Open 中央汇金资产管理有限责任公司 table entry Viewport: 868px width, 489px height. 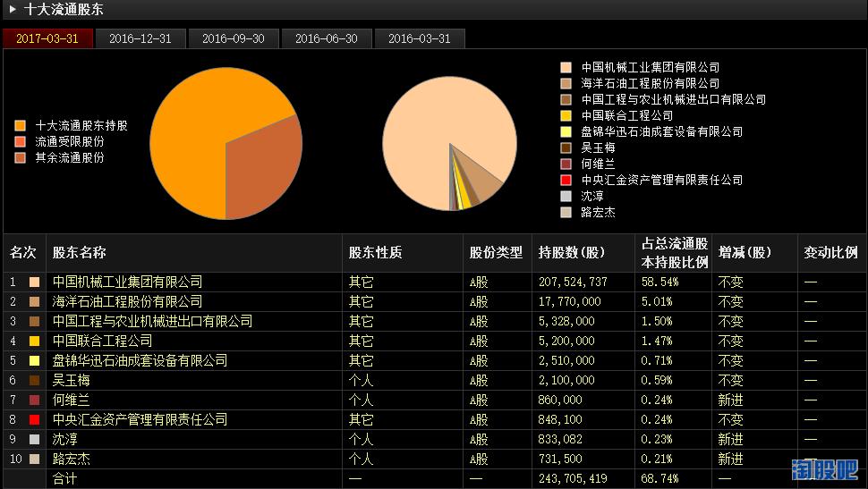coord(140,420)
